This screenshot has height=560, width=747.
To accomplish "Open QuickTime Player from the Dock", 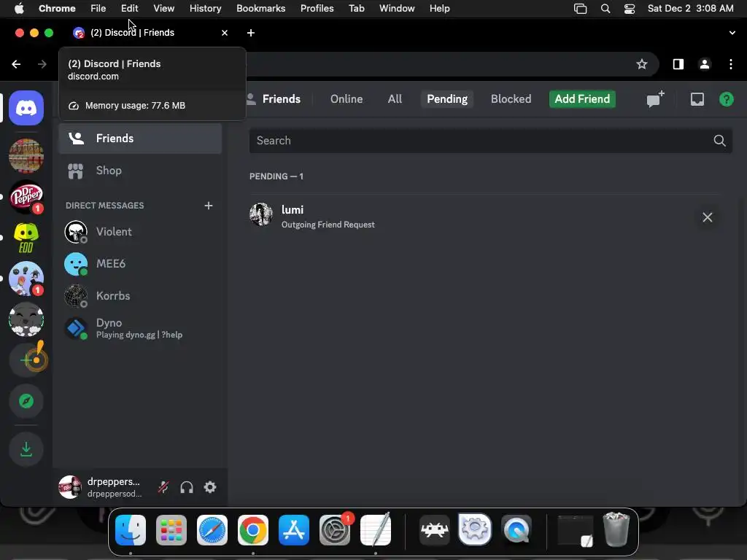I will [516, 529].
